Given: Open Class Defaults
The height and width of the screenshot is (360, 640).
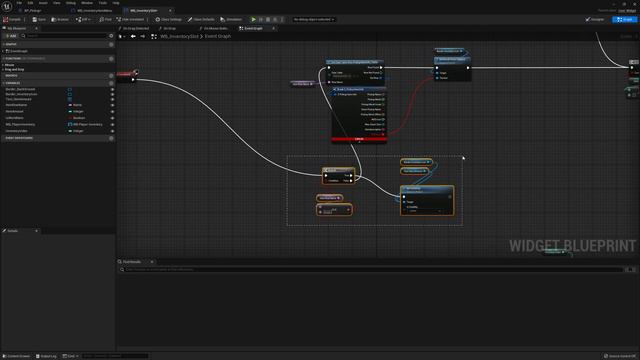Looking at the screenshot, I should [x=201, y=19].
